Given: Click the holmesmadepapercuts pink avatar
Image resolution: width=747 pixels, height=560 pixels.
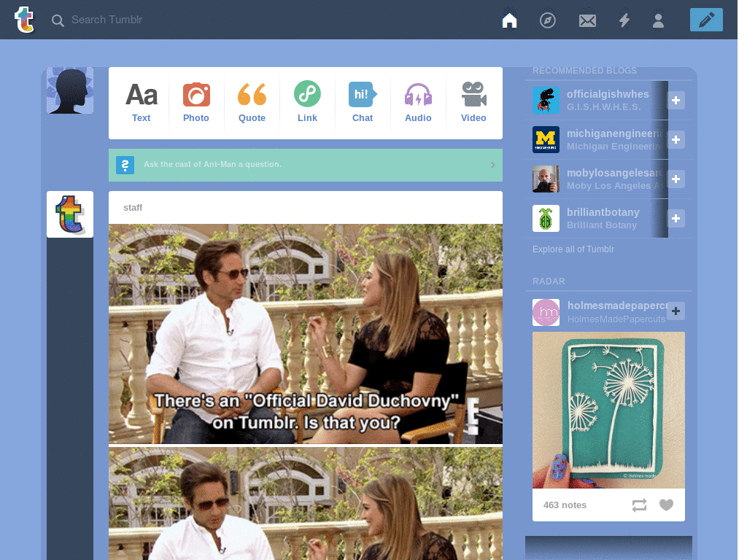Looking at the screenshot, I should (x=546, y=312).
